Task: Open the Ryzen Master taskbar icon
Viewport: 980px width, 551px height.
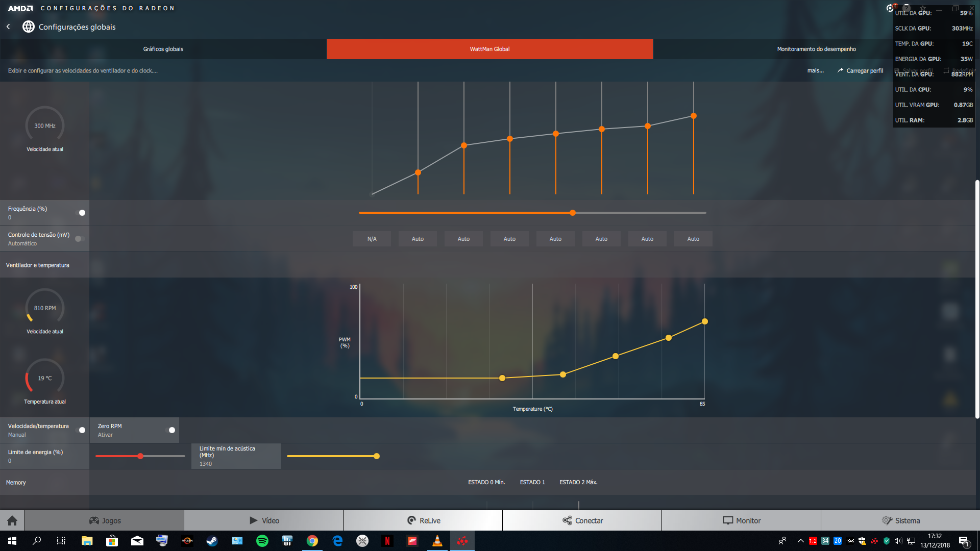Action: point(187,541)
